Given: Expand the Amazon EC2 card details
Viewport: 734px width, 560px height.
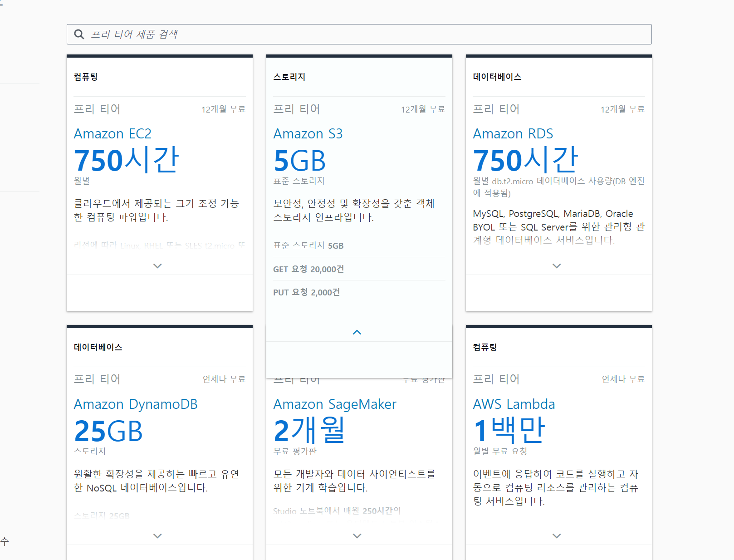Looking at the screenshot, I should tap(157, 266).
